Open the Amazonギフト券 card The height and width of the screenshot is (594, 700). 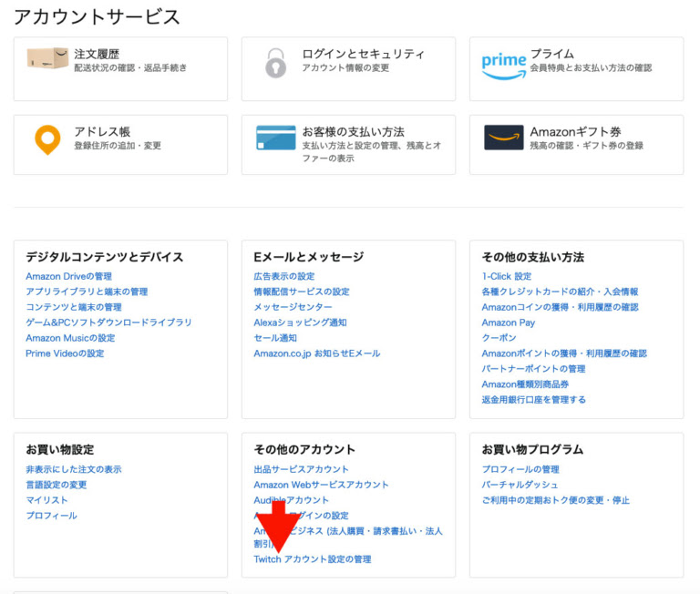pos(576,145)
